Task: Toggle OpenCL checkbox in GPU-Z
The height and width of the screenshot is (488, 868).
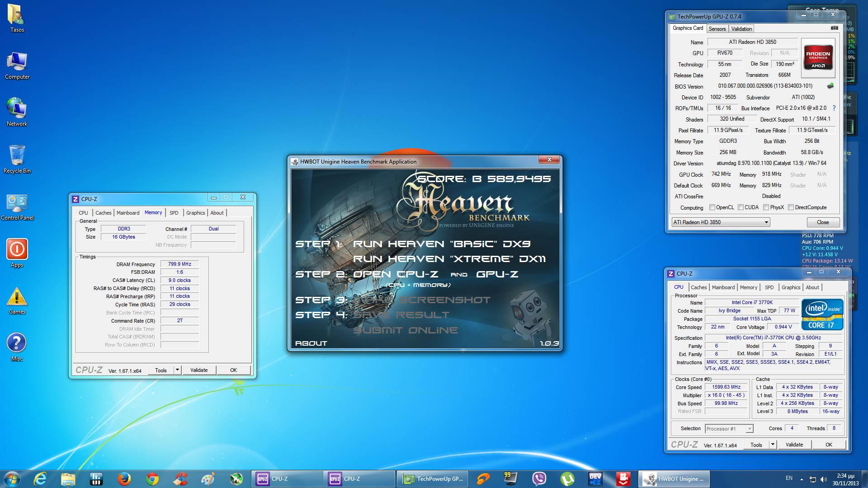Action: tap(712, 207)
